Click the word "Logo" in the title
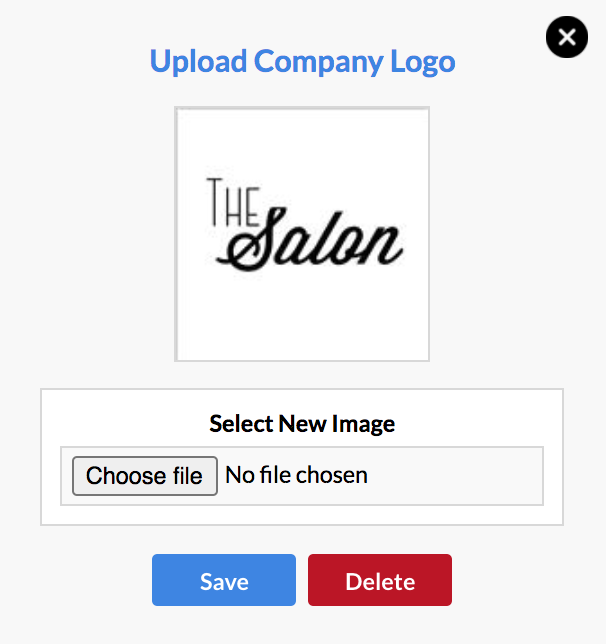Viewport: 606px width, 644px height. [423, 62]
